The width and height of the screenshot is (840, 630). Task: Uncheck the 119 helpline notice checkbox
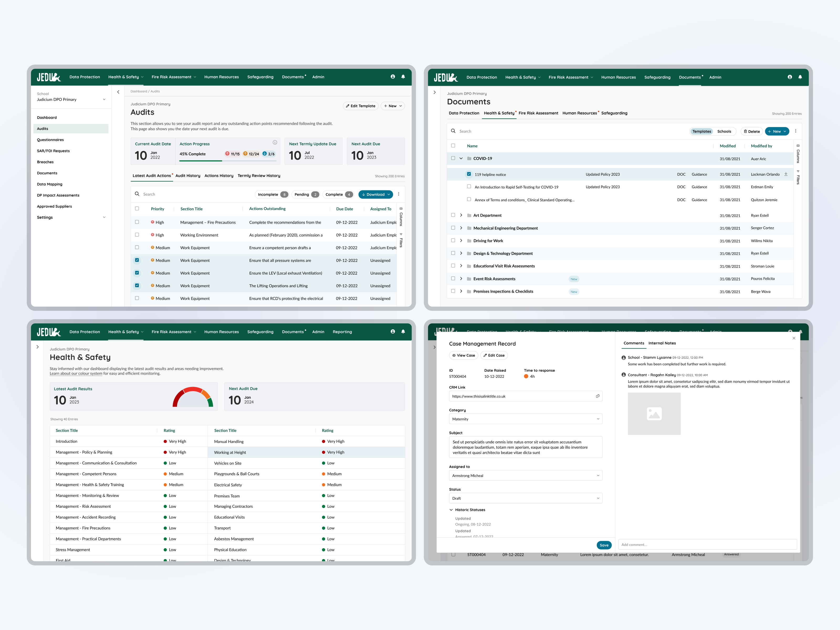[469, 174]
